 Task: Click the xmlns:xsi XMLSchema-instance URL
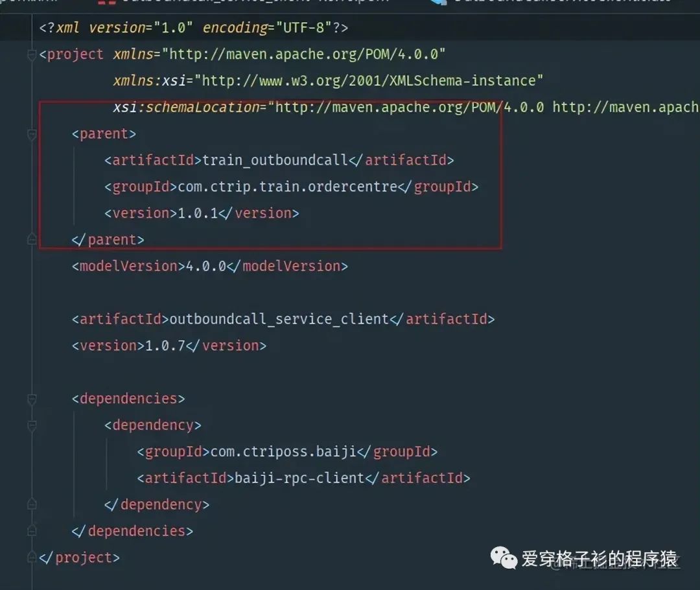[x=368, y=81]
